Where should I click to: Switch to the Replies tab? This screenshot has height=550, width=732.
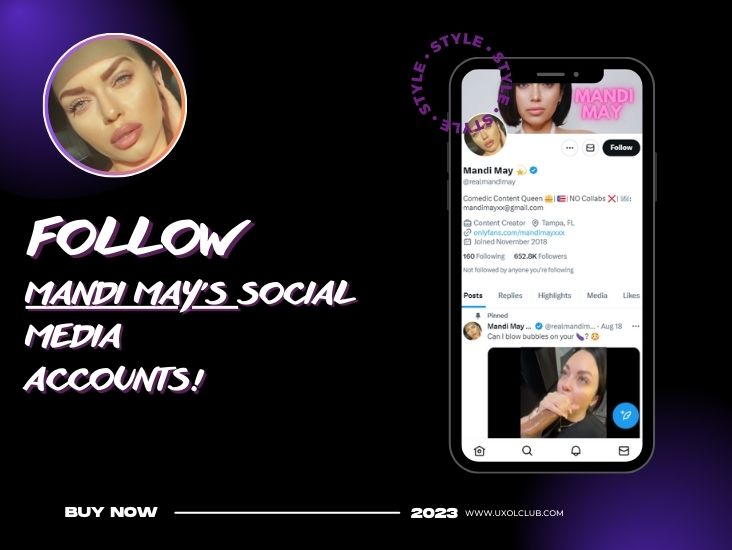point(510,296)
